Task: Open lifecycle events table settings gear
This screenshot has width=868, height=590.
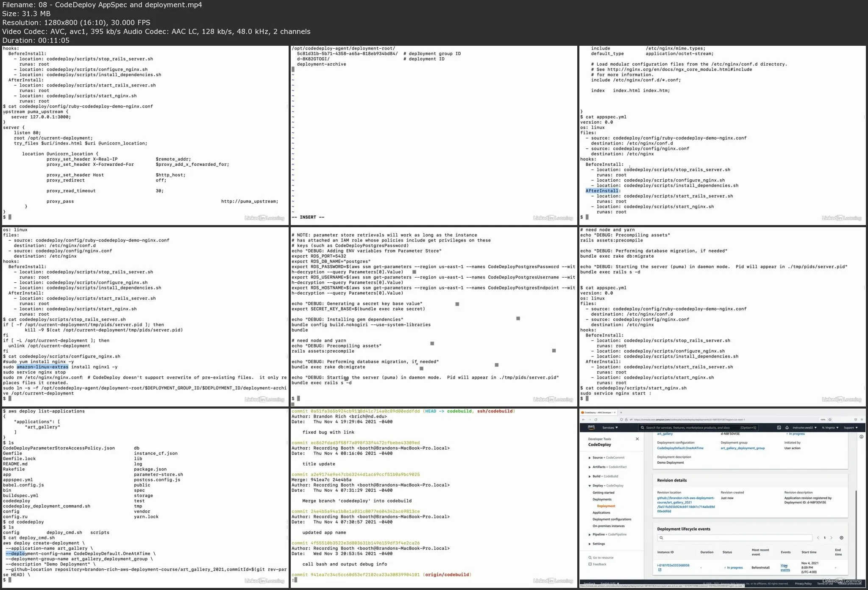Action: (x=841, y=538)
